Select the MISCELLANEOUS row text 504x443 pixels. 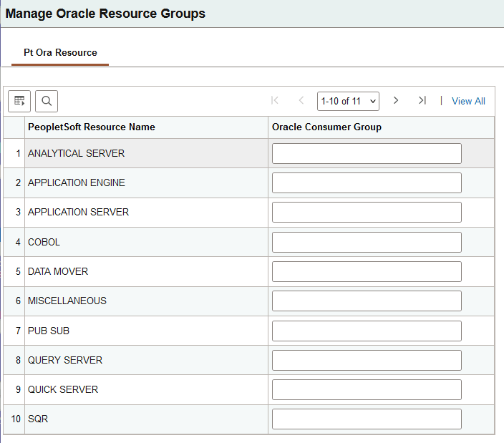(x=67, y=301)
